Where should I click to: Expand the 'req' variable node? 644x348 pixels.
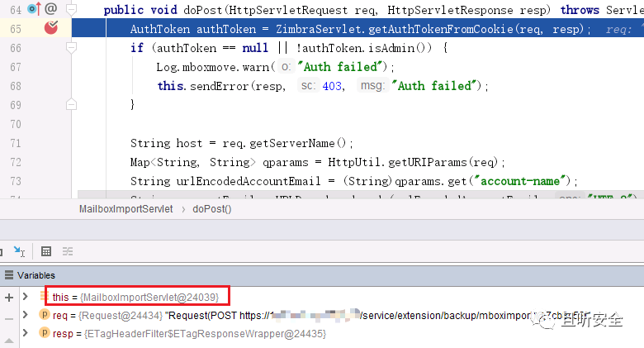click(26, 315)
